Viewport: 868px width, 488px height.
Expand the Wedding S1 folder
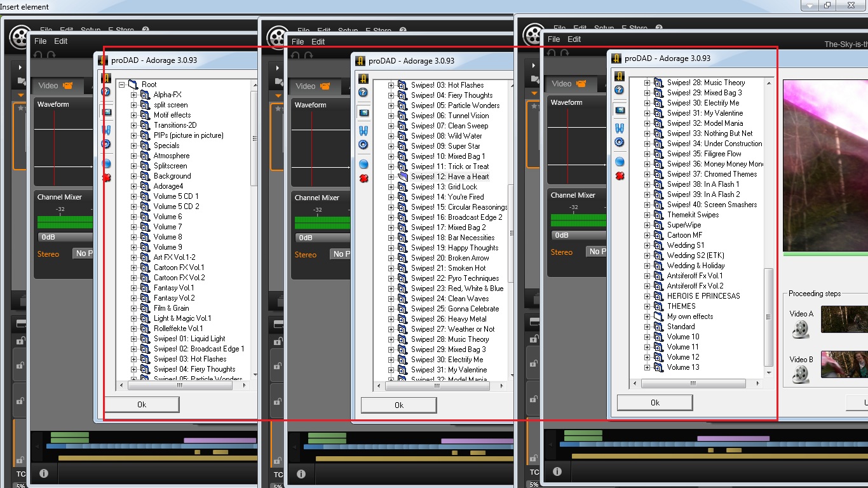(x=648, y=245)
